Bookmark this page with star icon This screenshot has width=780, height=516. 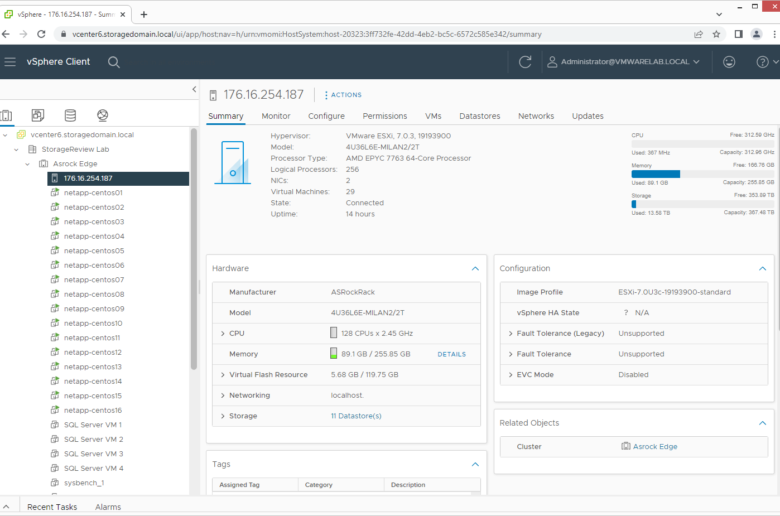716,34
